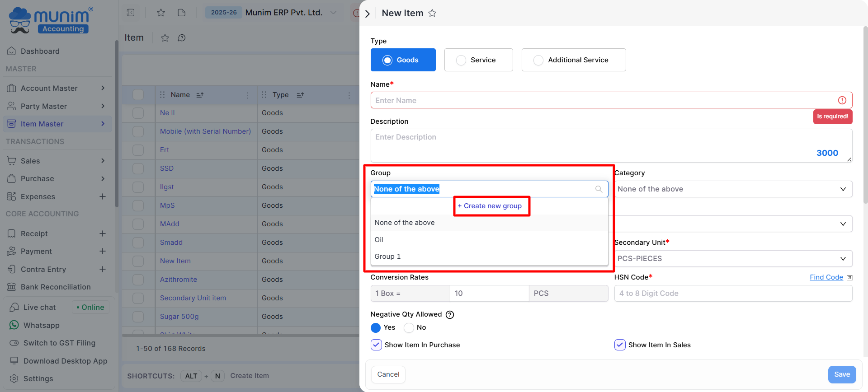868x392 pixels.
Task: Select Group 1 from the group list
Action: [387, 257]
